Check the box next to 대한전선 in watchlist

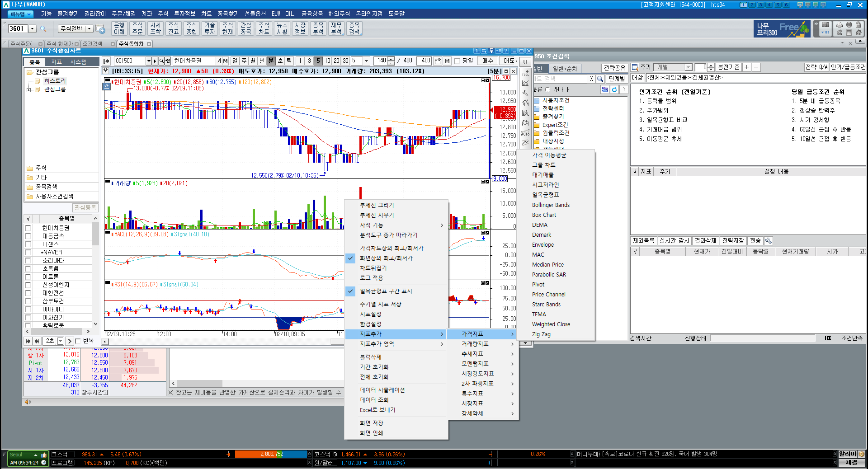(28, 293)
